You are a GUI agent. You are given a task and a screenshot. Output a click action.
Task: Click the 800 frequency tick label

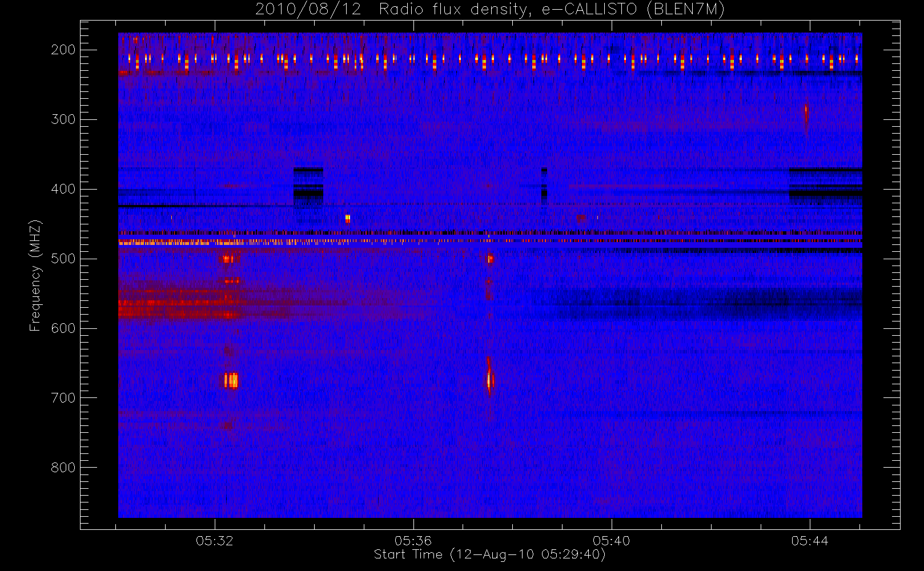click(63, 468)
